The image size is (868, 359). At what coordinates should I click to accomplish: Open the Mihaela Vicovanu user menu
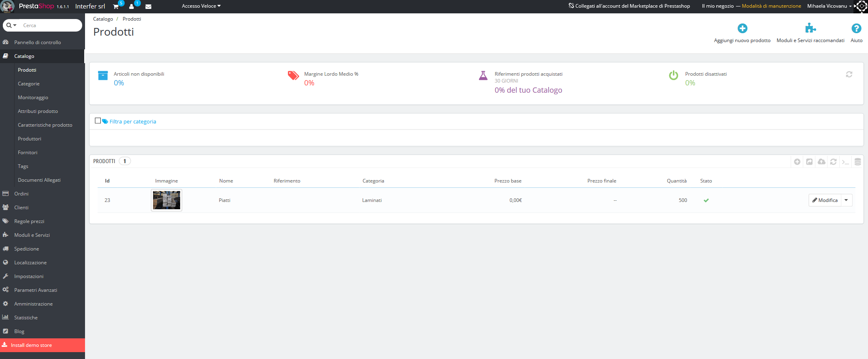click(829, 6)
